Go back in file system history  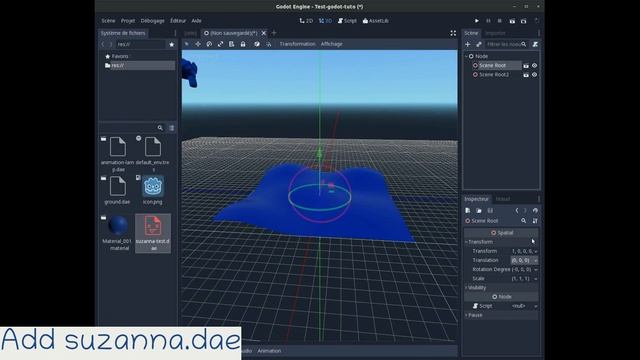[103, 44]
